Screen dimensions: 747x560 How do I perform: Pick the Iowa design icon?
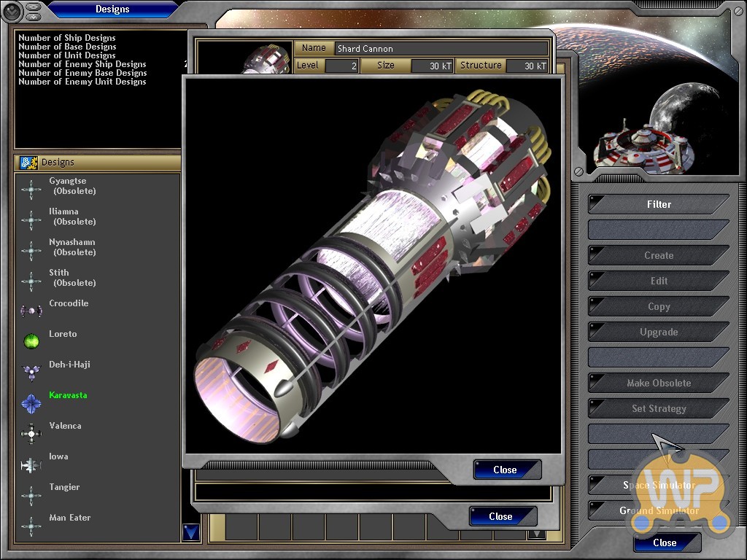coord(31,464)
